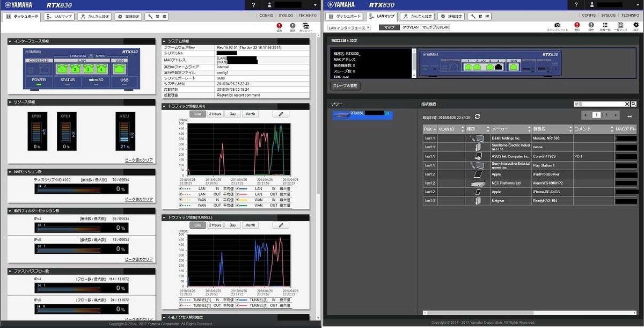Select the タグVLAN view tab
The height and width of the screenshot is (328, 644).
(x=410, y=27)
